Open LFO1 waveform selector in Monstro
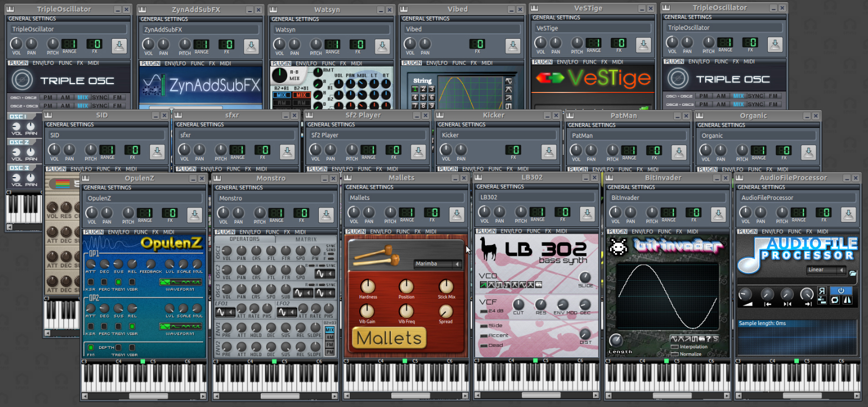This screenshot has width=868, height=407. click(x=225, y=312)
